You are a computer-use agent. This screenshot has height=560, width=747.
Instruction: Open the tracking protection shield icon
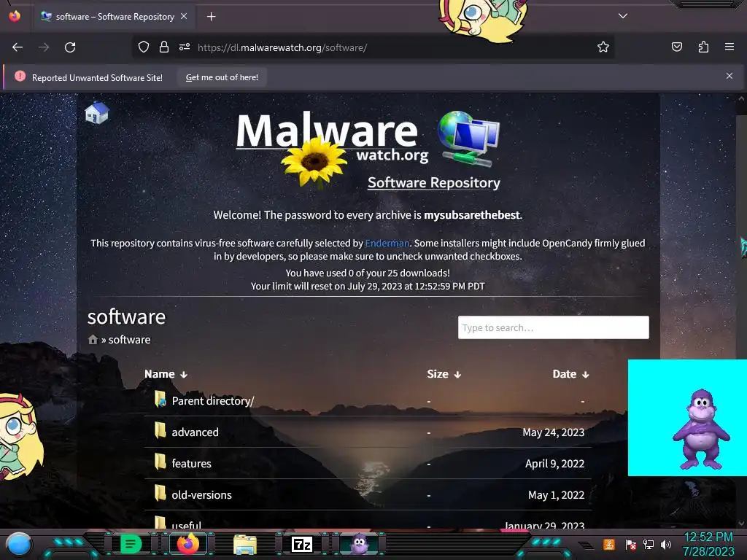click(144, 47)
